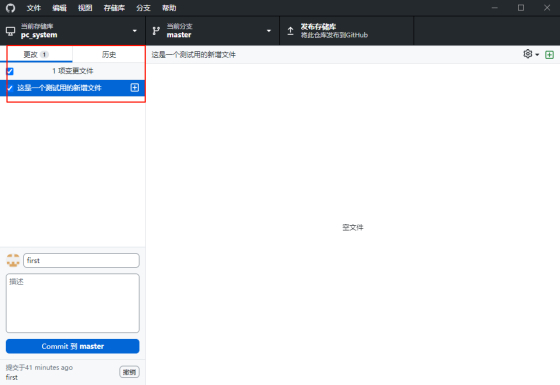Switch to the 更改 tab
The image size is (560, 385).
tap(36, 54)
